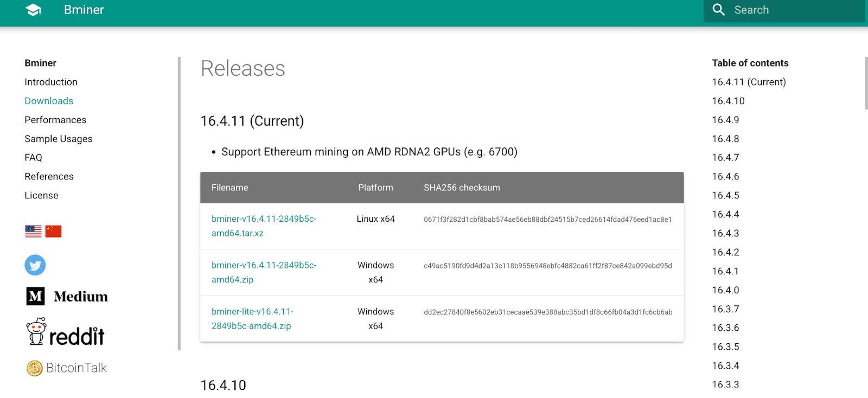Click the Table of contents title
This screenshot has width=868, height=398.
click(750, 63)
